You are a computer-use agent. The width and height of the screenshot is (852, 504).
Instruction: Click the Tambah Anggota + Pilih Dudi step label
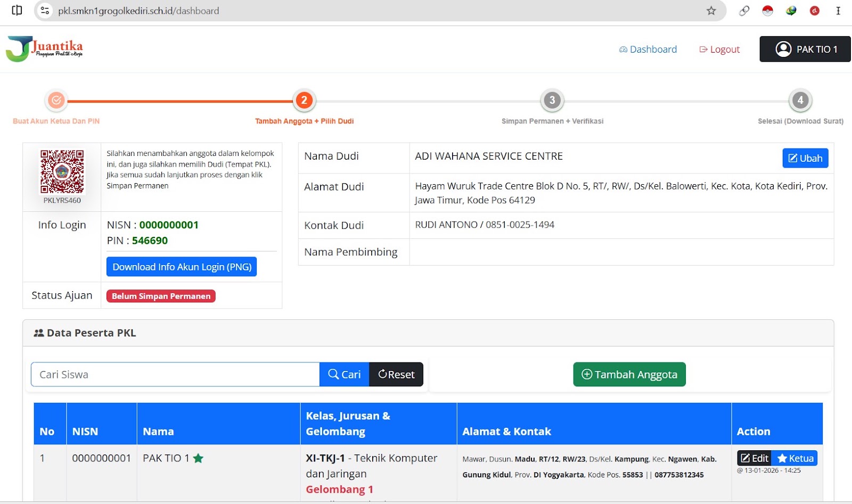(x=304, y=121)
